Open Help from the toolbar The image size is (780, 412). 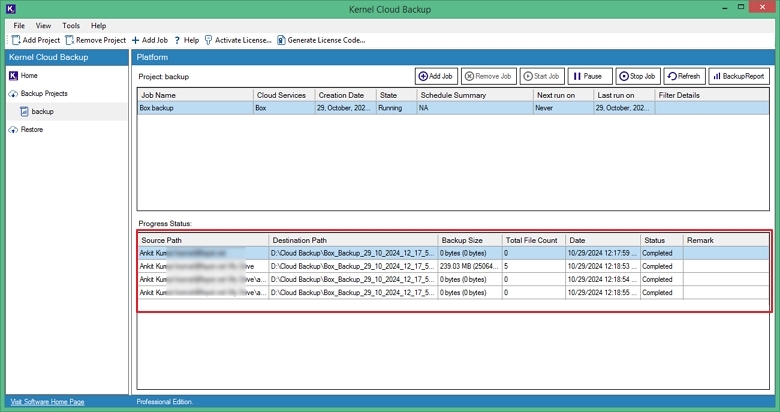(x=186, y=40)
